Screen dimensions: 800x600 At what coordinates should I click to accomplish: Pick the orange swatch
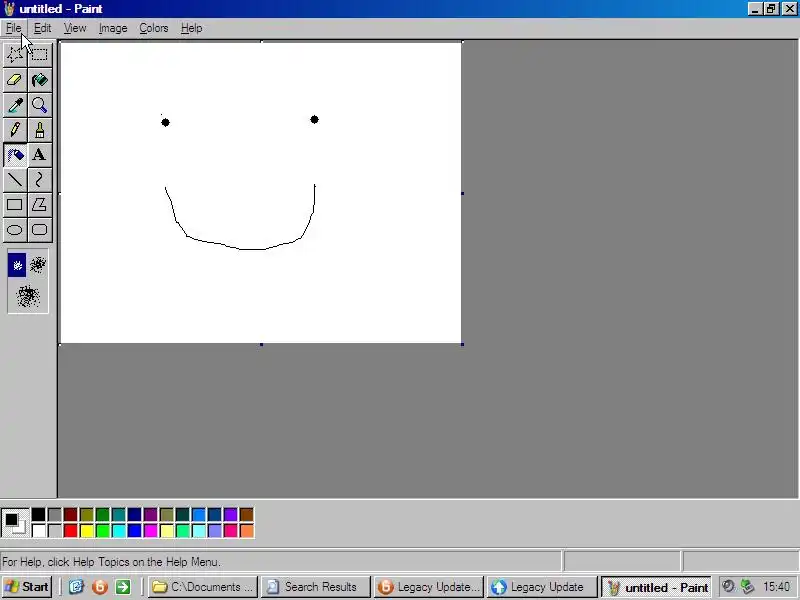click(246, 531)
